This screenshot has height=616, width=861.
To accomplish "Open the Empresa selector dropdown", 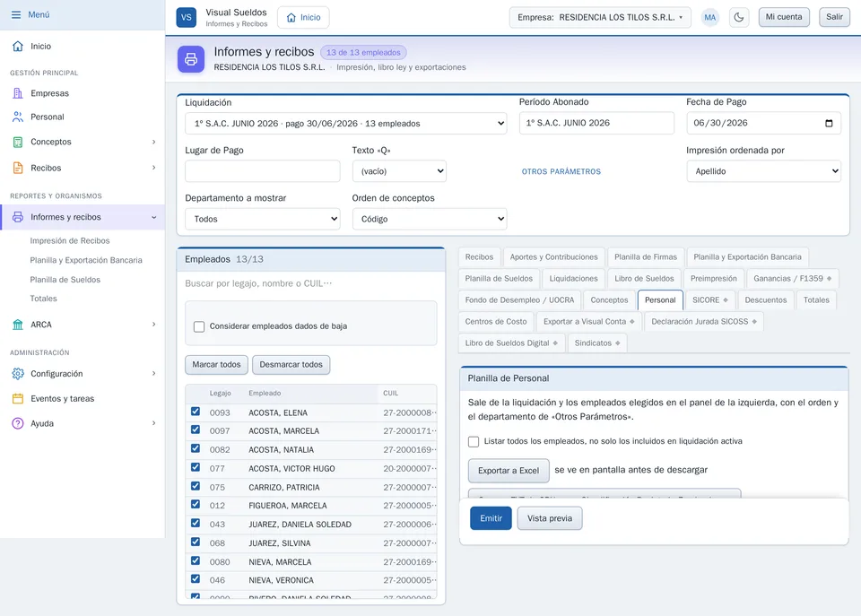I will 600,17.
